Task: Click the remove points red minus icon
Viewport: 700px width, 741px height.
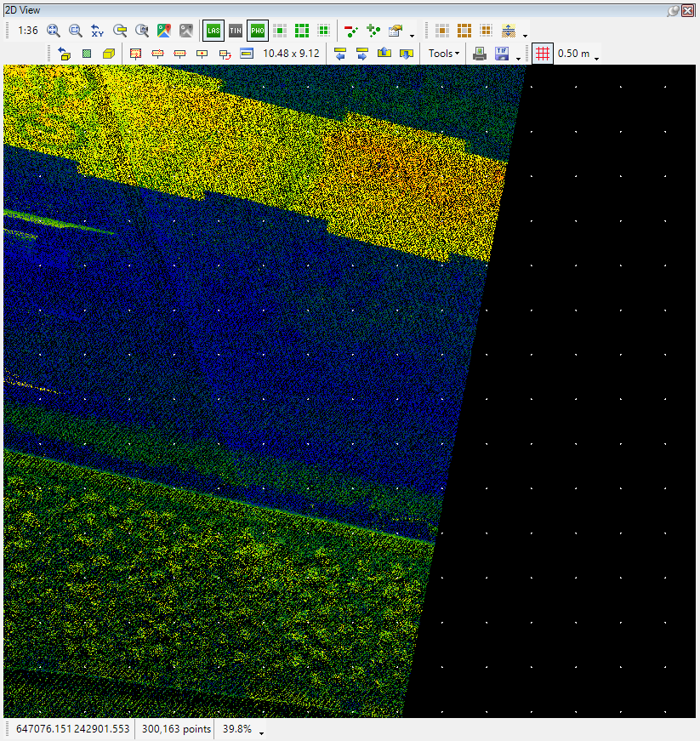Action: click(351, 31)
